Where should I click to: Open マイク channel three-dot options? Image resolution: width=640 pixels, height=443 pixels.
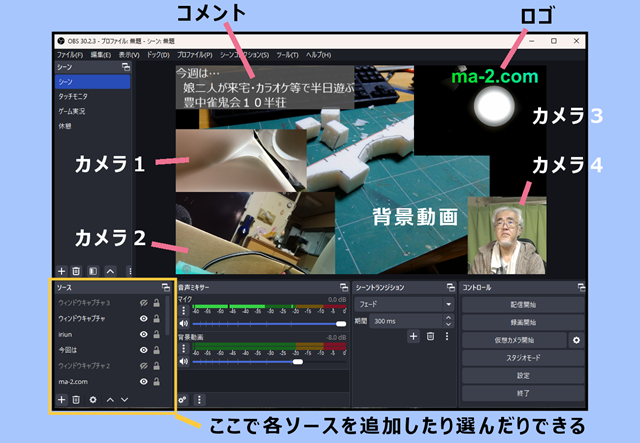point(184,310)
